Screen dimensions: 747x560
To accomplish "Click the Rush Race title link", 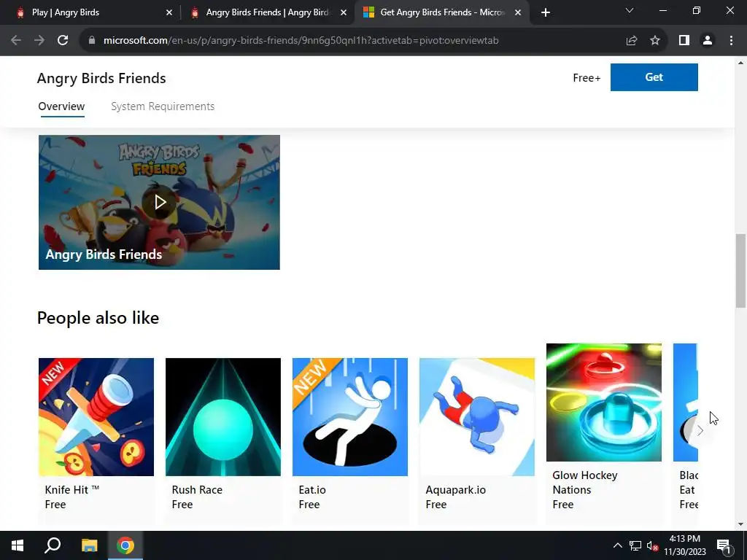I will tap(197, 489).
